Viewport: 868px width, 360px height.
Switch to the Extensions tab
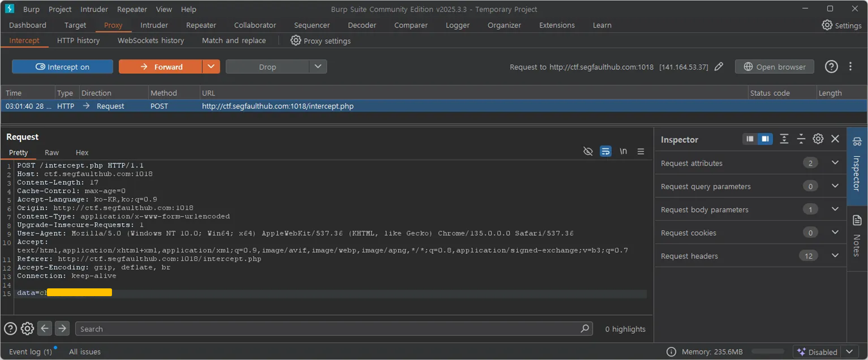point(557,25)
